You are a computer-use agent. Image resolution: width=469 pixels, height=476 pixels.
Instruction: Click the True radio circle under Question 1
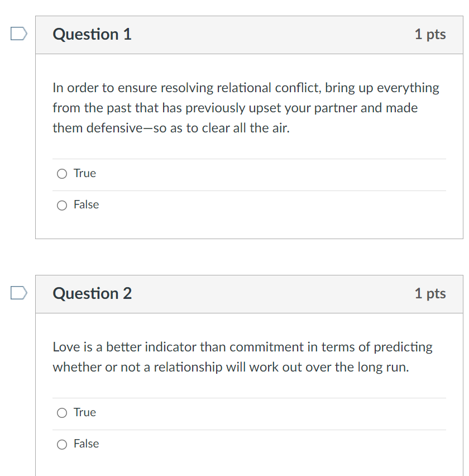click(62, 174)
